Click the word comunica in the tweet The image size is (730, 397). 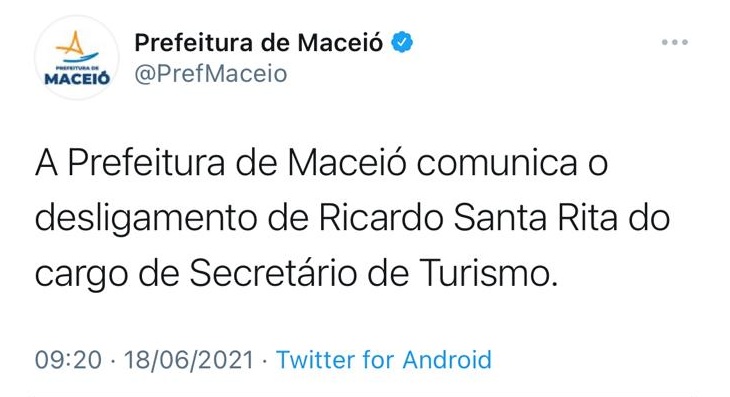pos(496,163)
